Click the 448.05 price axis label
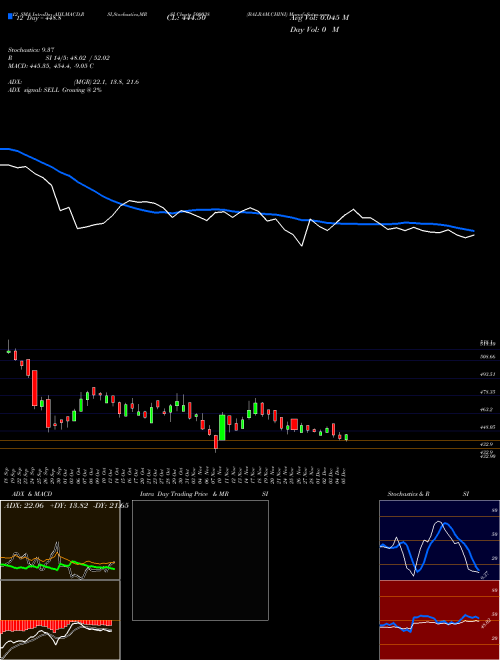The height and width of the screenshot is (660, 500). click(x=487, y=427)
